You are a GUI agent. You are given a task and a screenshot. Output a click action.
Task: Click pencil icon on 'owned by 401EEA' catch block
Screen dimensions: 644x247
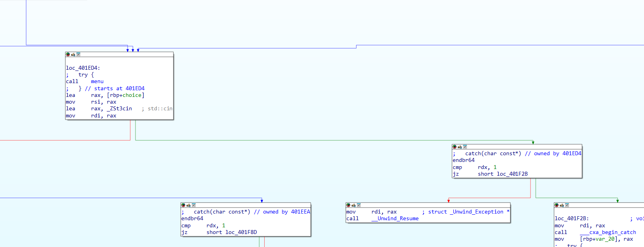pyautogui.click(x=188, y=205)
